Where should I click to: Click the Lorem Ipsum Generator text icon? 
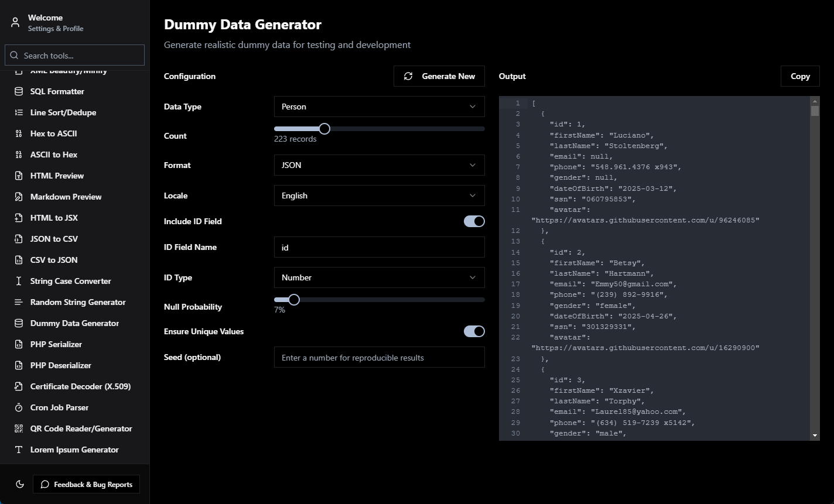click(x=19, y=450)
